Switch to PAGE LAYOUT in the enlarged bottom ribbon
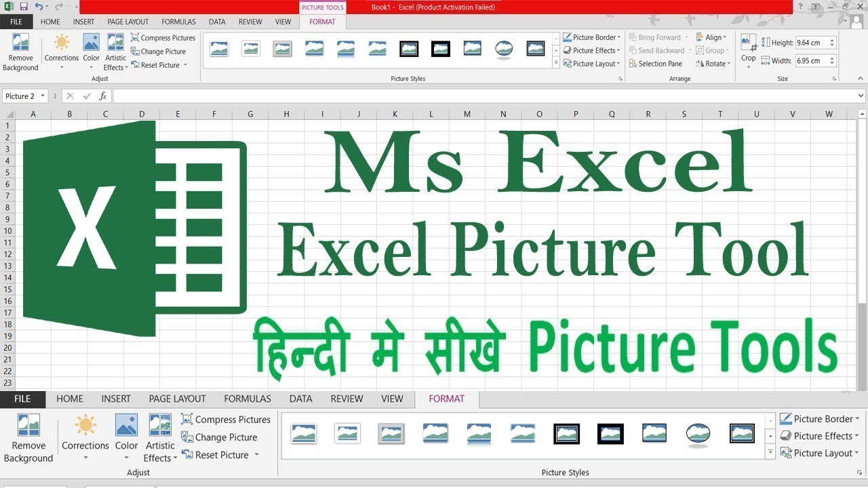The height and width of the screenshot is (488, 868). [177, 399]
